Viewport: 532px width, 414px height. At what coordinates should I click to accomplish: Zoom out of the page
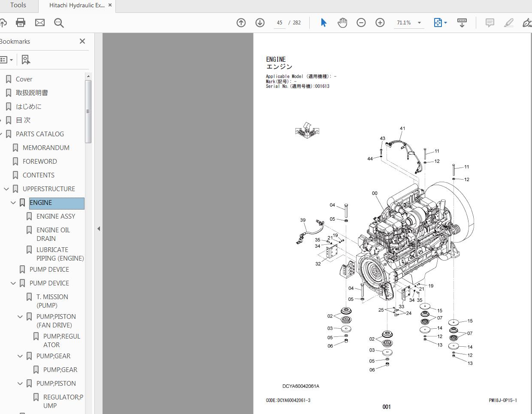click(x=361, y=23)
